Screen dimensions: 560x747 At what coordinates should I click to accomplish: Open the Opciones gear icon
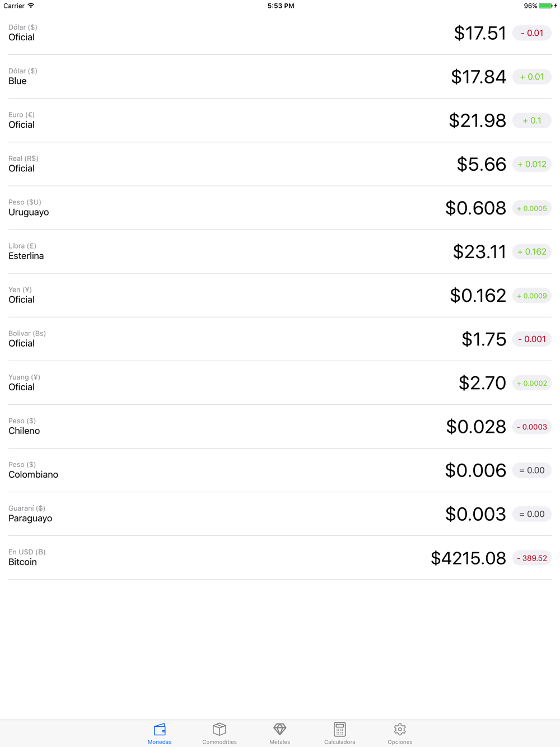click(400, 729)
